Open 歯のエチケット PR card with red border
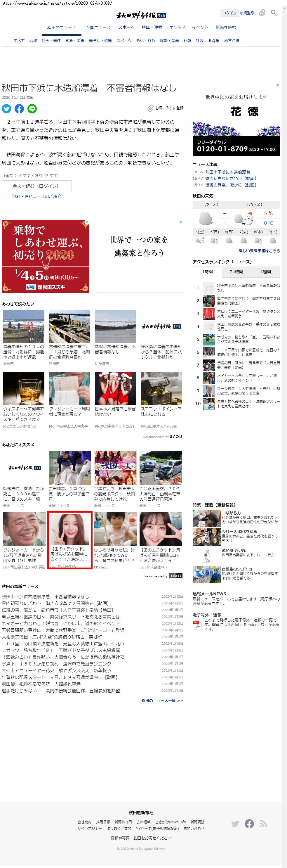This screenshot has height=868, width=287. click(x=70, y=540)
